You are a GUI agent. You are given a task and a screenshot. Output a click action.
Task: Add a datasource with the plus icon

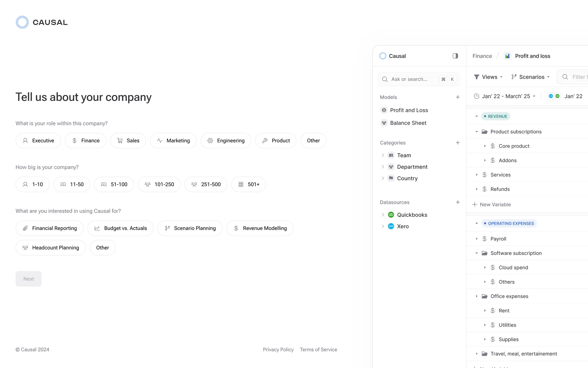(x=458, y=202)
